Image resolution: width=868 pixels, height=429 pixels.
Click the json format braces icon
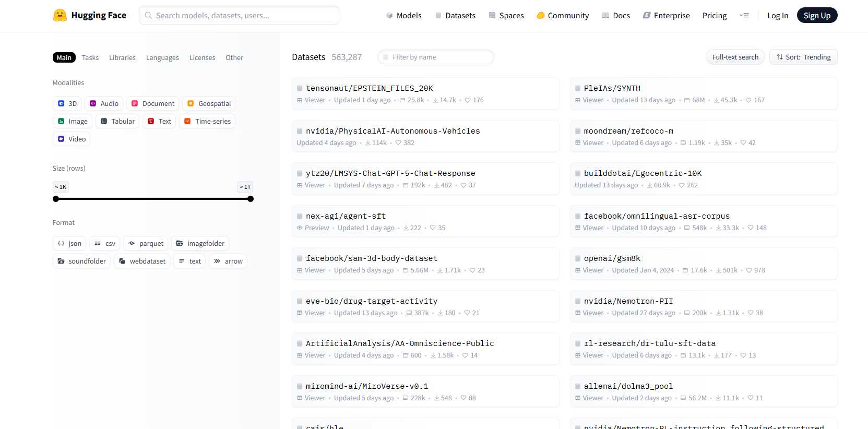61,243
